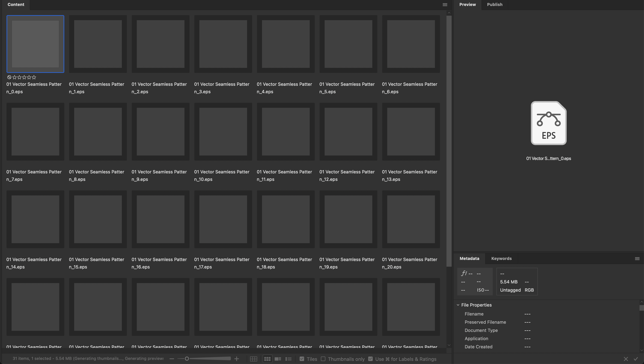Viewport: 644px width, 364px height.
Task: Toggle Use ⌘ for Labels & Ratings checkbox
Action: click(370, 359)
